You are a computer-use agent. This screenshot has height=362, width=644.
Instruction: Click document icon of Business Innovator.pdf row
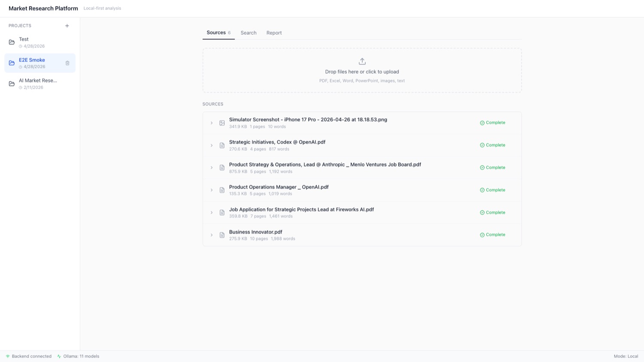[x=222, y=235]
